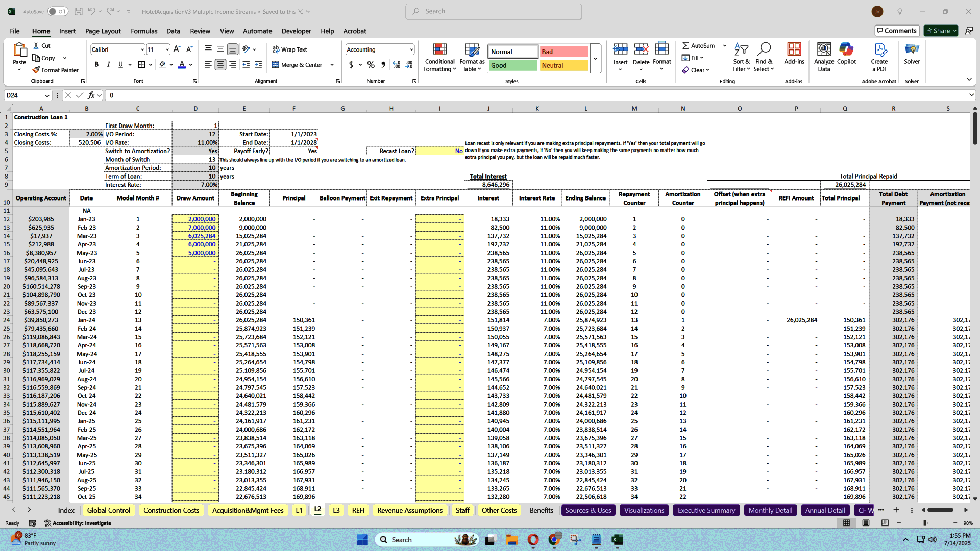The width and height of the screenshot is (980, 551).
Task: Apply Italic formatting
Action: pyautogui.click(x=108, y=64)
